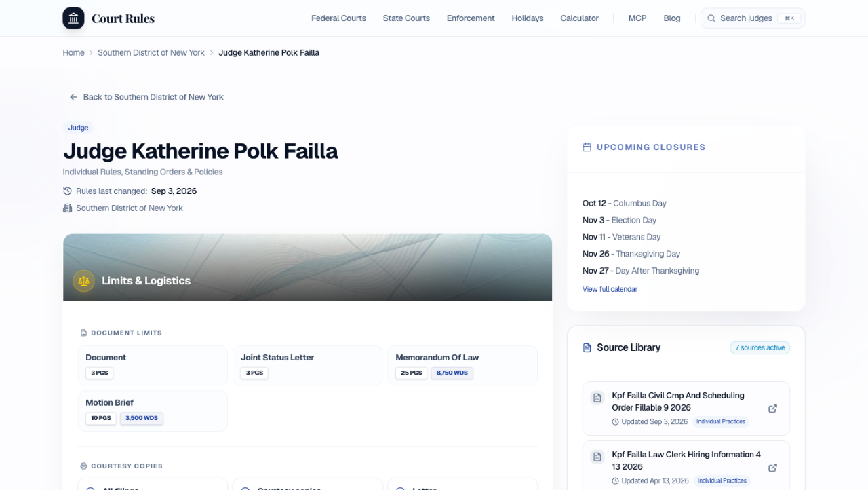The width and height of the screenshot is (868, 490).
Task: Click the Nov 26 Thanksgiving Day entry
Action: tap(631, 254)
